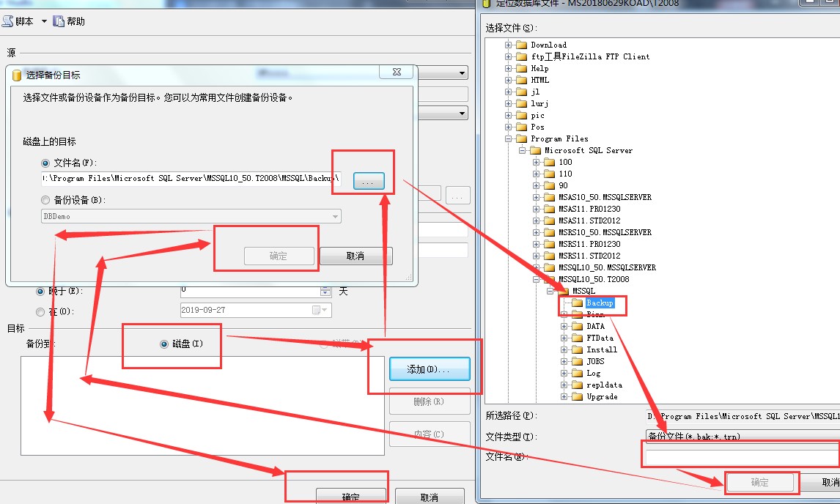
Task: Select the folder icon named 90
Action: click(550, 186)
